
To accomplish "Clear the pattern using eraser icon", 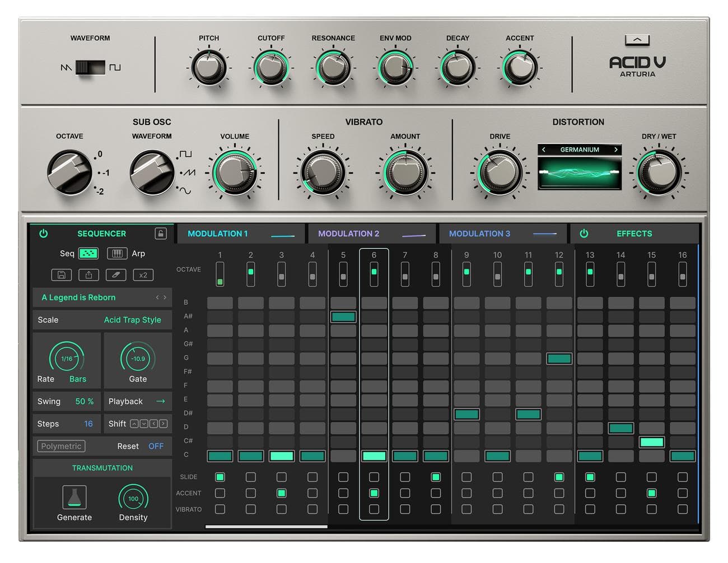I will 115,274.
